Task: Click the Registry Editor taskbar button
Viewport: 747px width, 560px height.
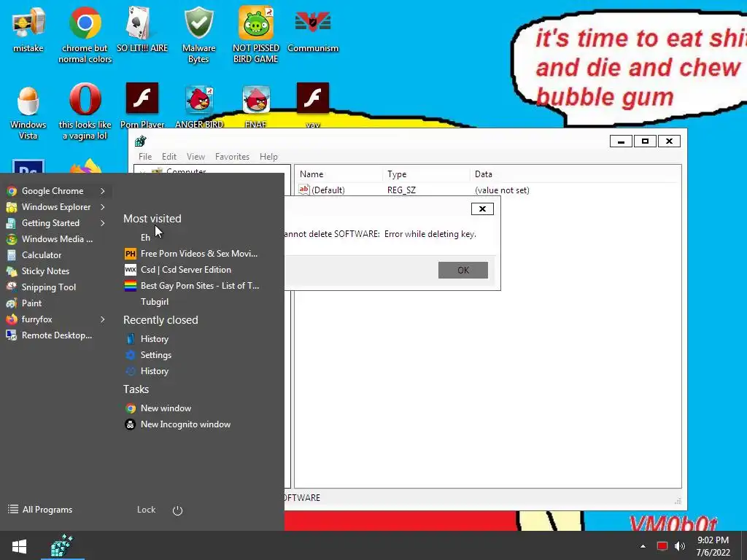Action: coord(62,545)
